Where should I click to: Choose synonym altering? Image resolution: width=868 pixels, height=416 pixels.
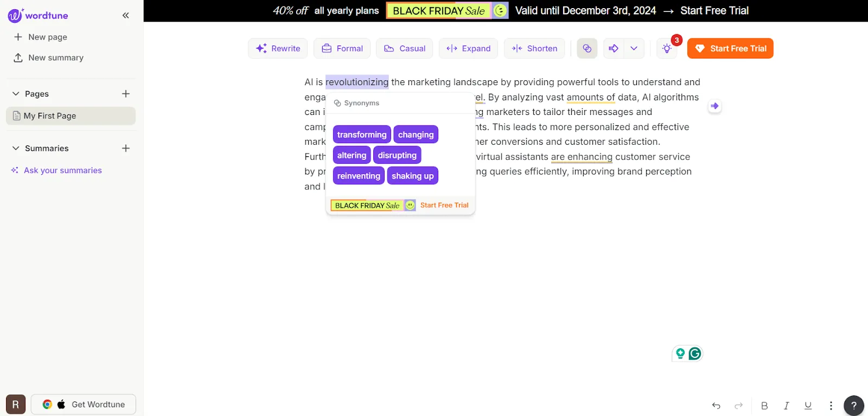click(352, 155)
